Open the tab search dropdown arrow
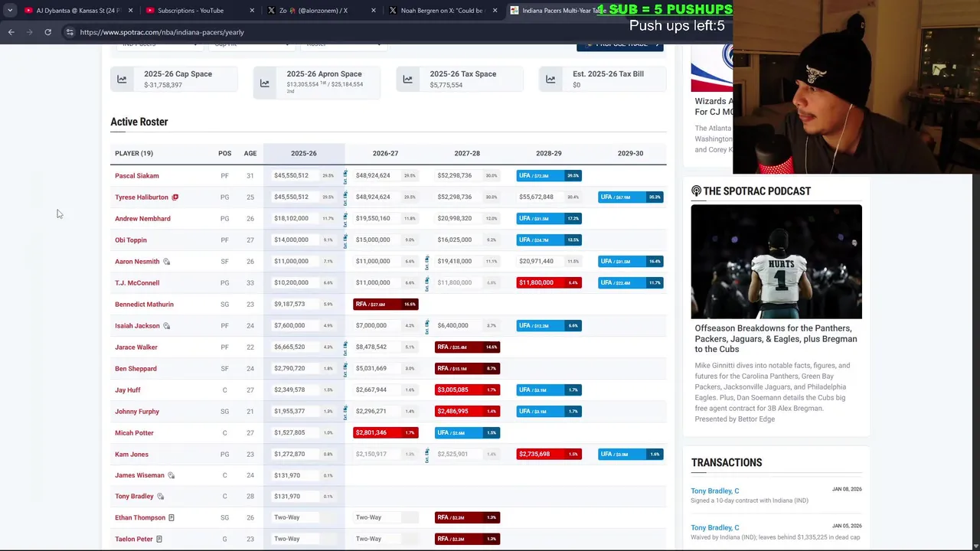Viewport: 980px width, 551px height. click(10, 11)
